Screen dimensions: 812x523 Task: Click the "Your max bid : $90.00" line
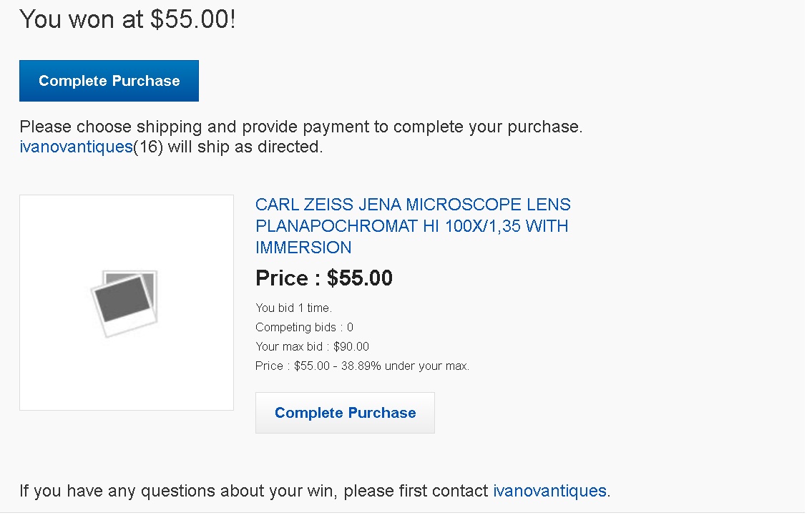click(x=312, y=346)
